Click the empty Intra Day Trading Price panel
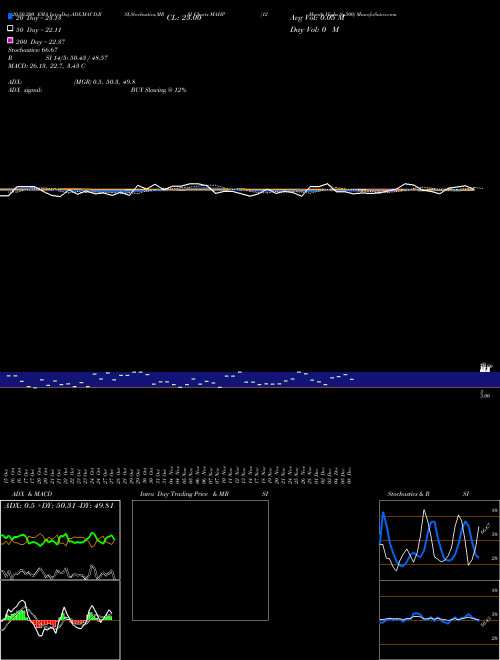 [200, 560]
